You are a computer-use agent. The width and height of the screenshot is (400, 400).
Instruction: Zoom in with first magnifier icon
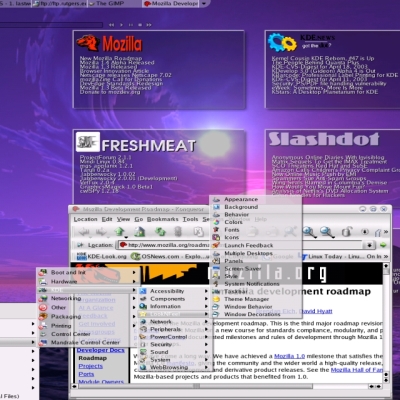click(x=309, y=232)
